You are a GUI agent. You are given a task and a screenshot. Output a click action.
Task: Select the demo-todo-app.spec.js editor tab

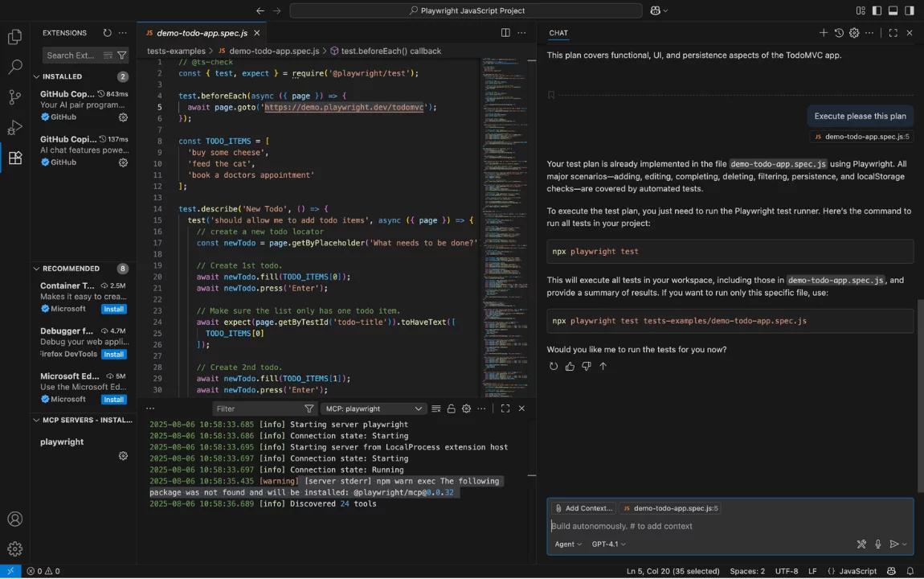[x=196, y=33]
